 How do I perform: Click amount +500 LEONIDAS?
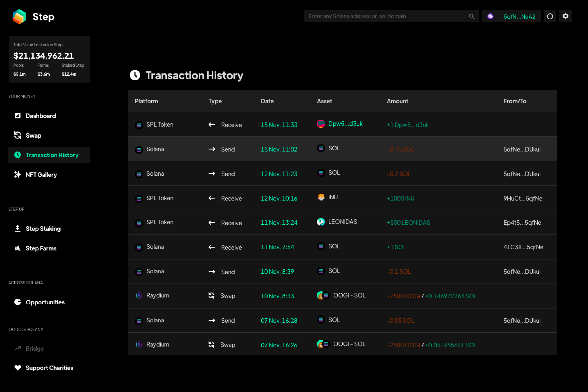coord(408,222)
